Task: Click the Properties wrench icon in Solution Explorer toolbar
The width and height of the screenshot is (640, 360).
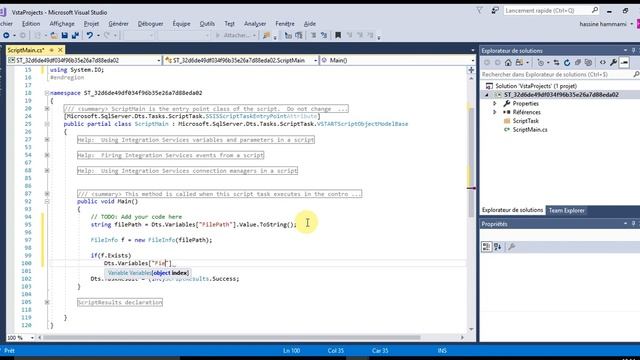Action: coord(613,62)
